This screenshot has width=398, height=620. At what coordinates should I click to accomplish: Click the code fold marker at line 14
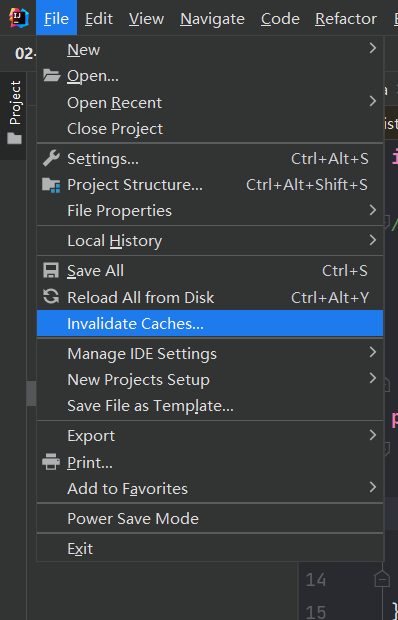tap(382, 579)
